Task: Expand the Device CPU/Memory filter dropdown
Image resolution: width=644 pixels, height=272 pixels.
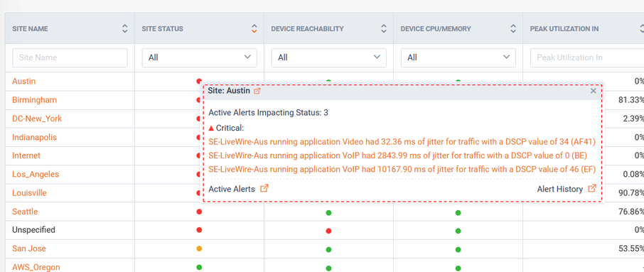Action: tap(458, 58)
